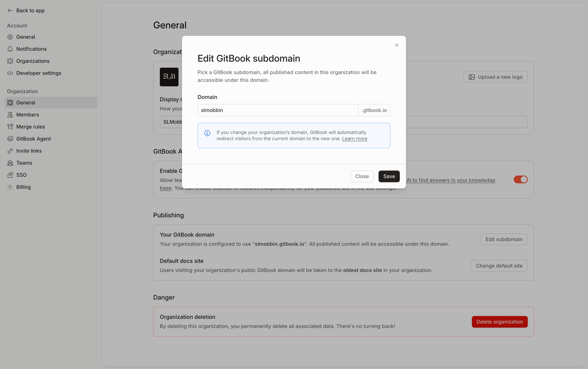Click Change default site button

tap(499, 266)
